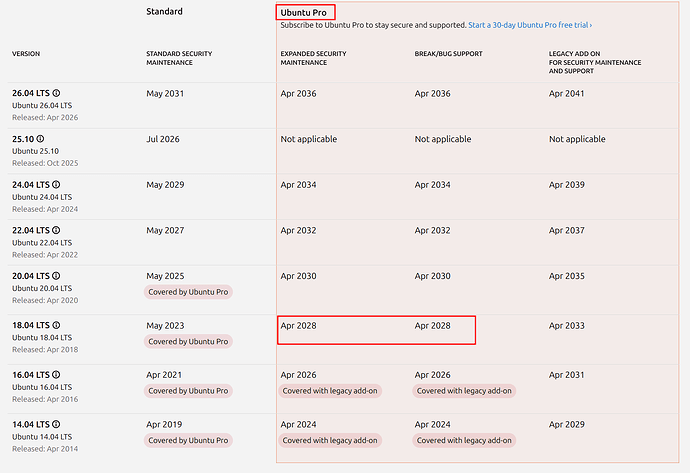Screen dimensions: 690x473
Task: Click legacy add-on badge under Apr 2024 break/bug support
Action: click(x=464, y=440)
